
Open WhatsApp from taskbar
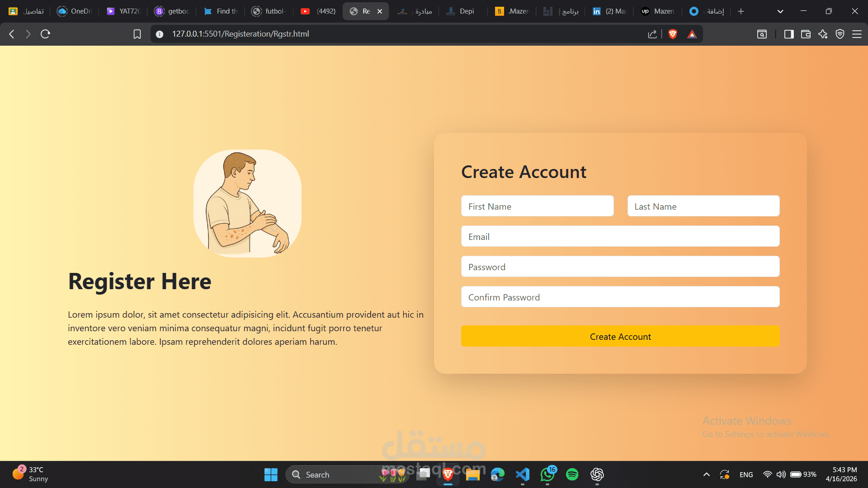point(547,474)
